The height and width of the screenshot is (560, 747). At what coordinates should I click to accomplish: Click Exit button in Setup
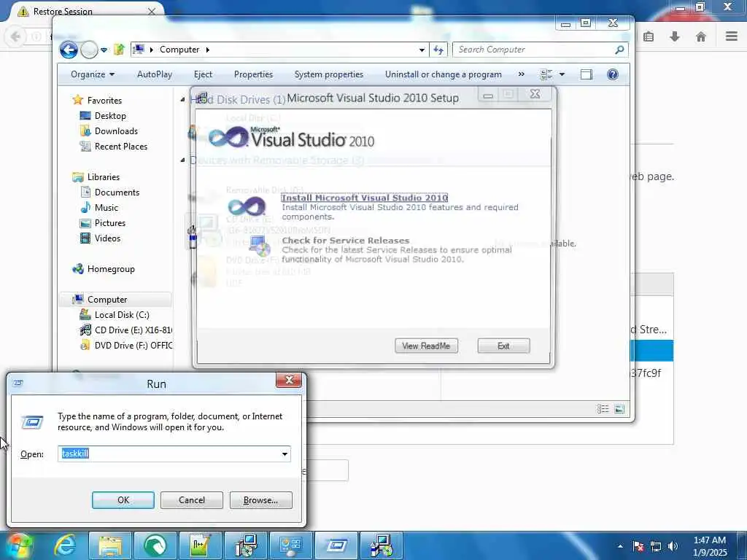(503, 346)
